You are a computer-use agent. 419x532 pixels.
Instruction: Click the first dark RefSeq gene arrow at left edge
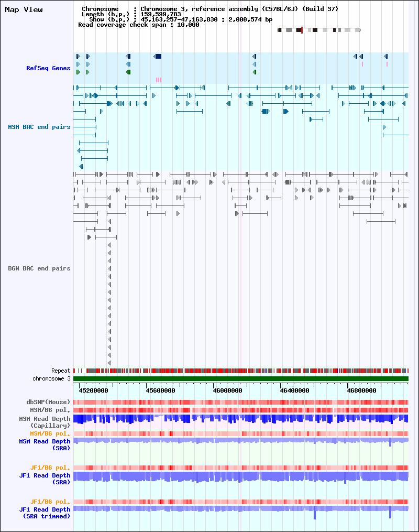pyautogui.click(x=79, y=56)
